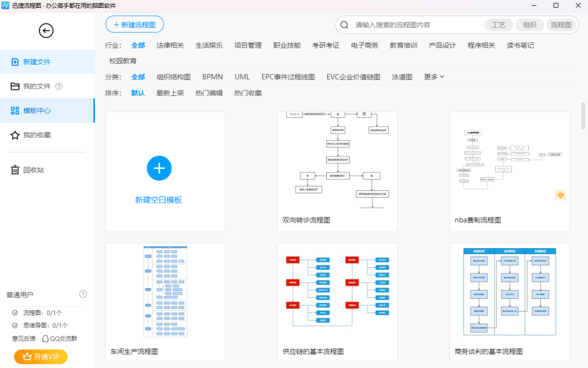
Task: Select the BPMN category filter
Action: click(x=213, y=77)
